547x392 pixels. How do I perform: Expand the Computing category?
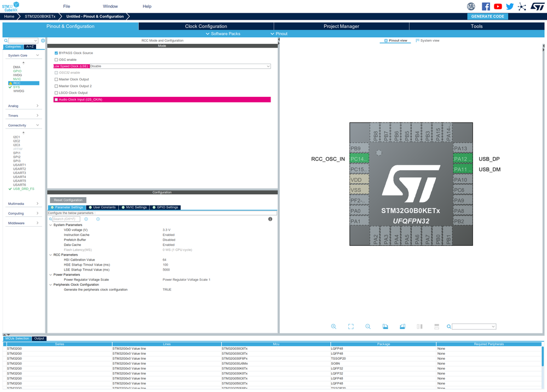pyautogui.click(x=37, y=213)
